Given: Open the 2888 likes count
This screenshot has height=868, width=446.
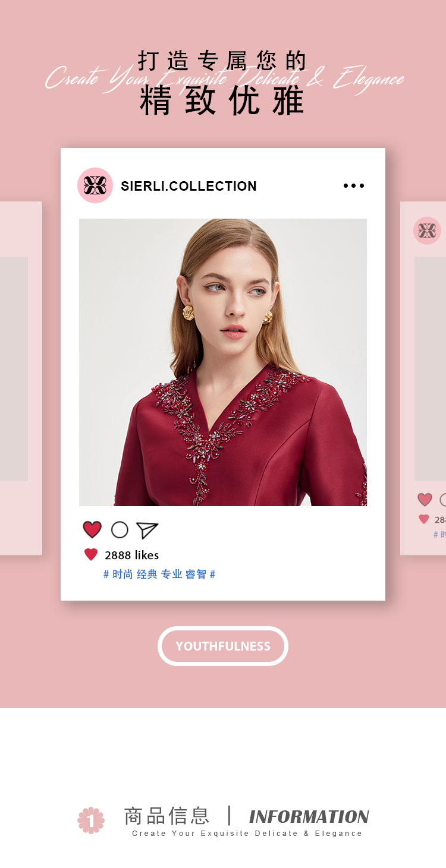Looking at the screenshot, I should [x=132, y=555].
